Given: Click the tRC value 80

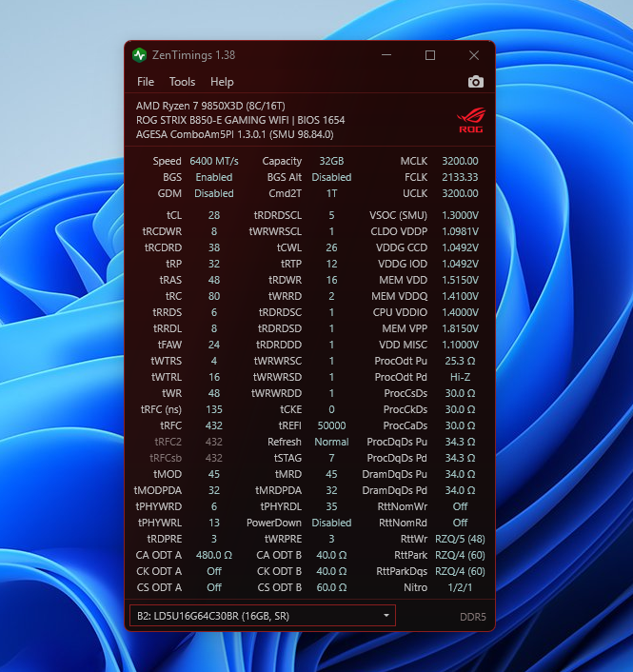Looking at the screenshot, I should [214, 296].
